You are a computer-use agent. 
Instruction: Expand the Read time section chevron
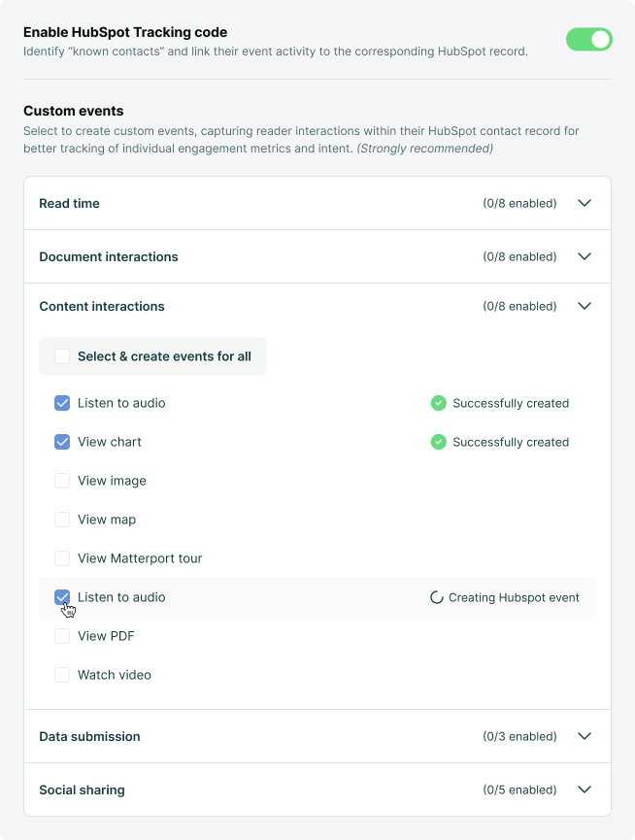tap(585, 203)
